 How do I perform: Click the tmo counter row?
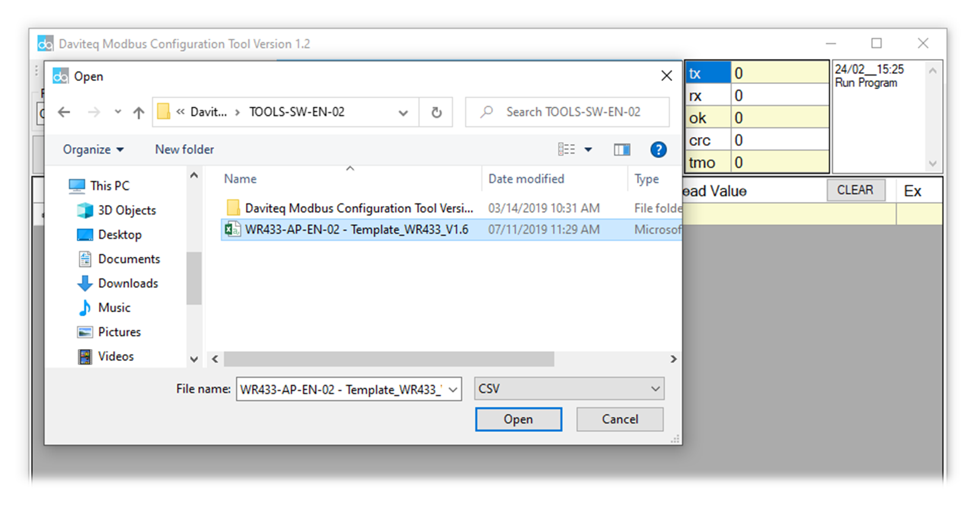pos(757,162)
